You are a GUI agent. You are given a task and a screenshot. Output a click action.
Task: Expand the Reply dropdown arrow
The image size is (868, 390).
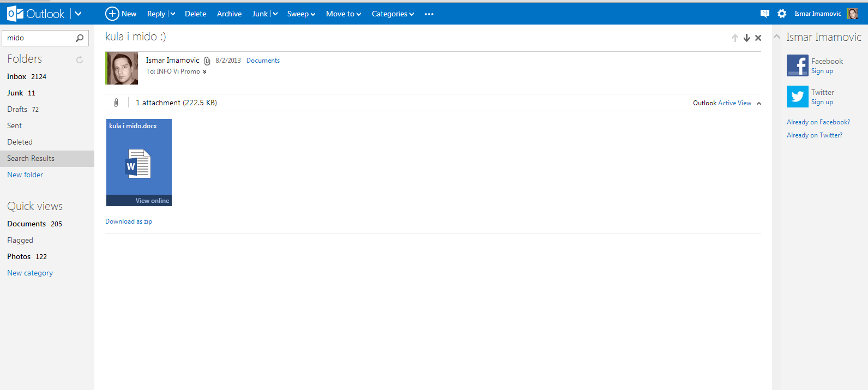(x=172, y=14)
